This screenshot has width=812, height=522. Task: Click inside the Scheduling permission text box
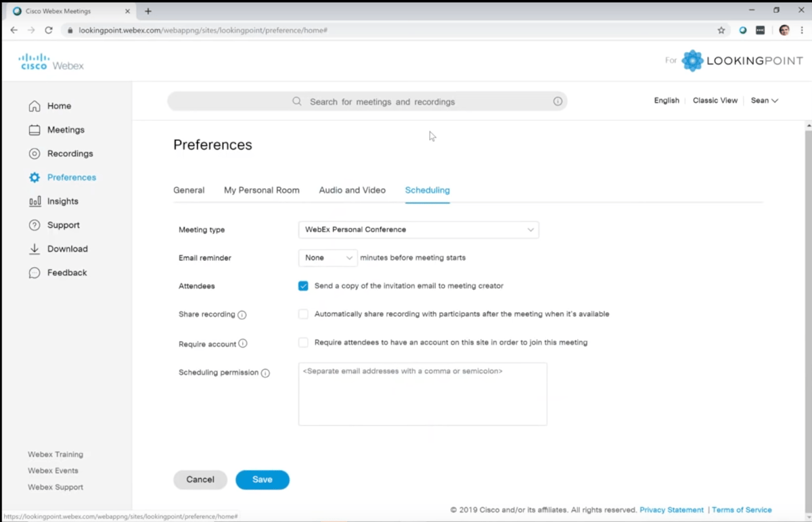pos(422,394)
